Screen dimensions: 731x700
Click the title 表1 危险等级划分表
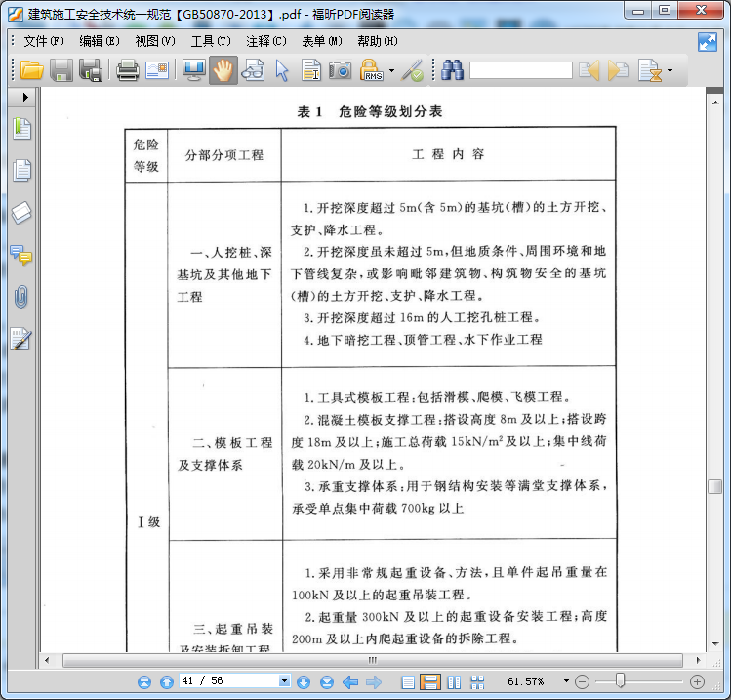coord(370,111)
